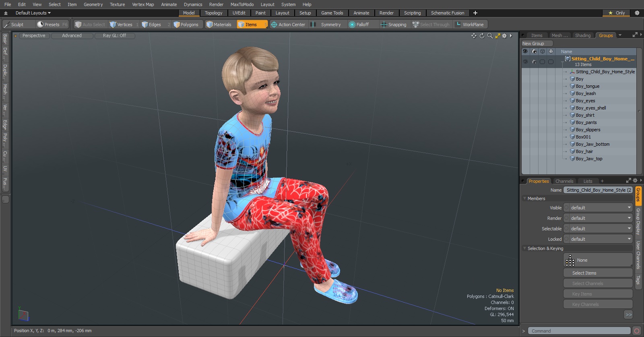Toggle Symmetry
This screenshot has width=644, height=337.
point(326,25)
